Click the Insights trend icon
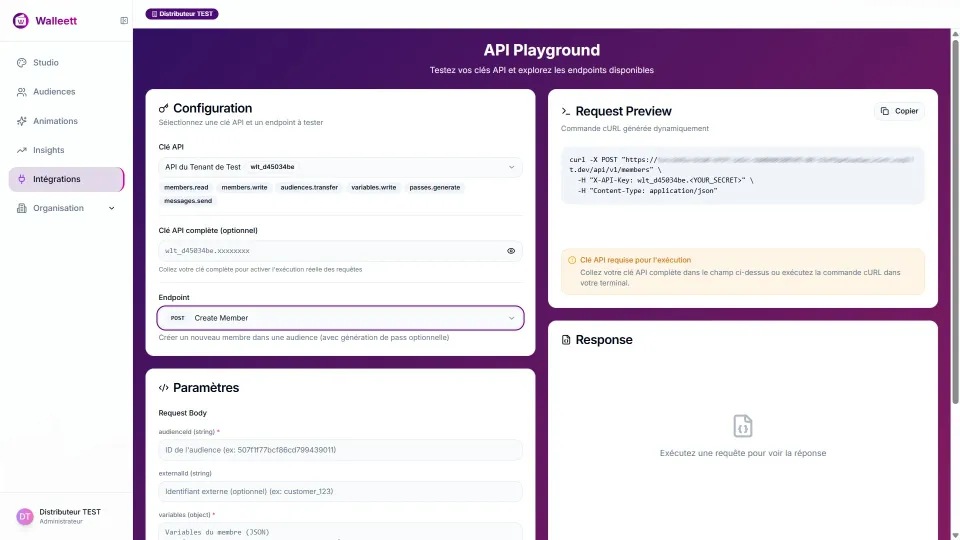The height and width of the screenshot is (540, 960). pos(21,150)
